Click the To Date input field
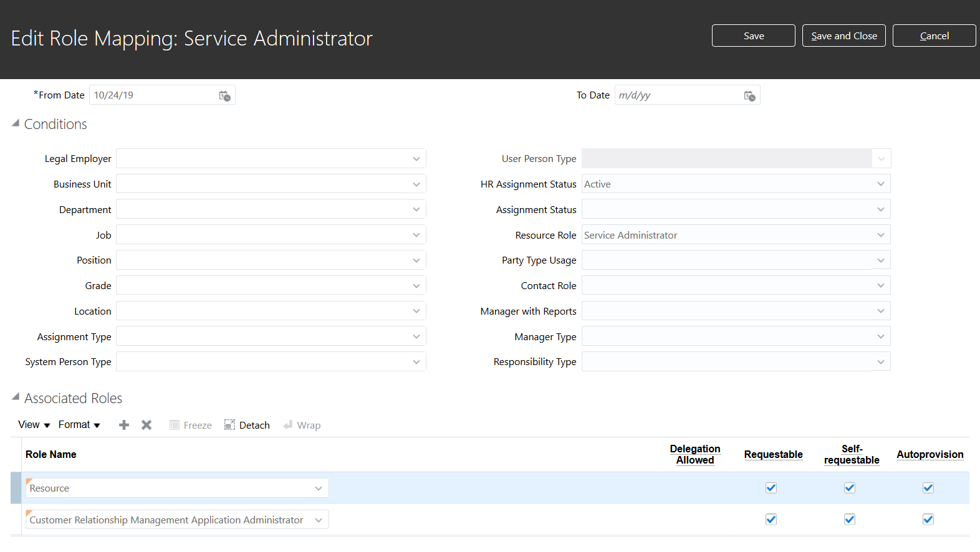 677,95
